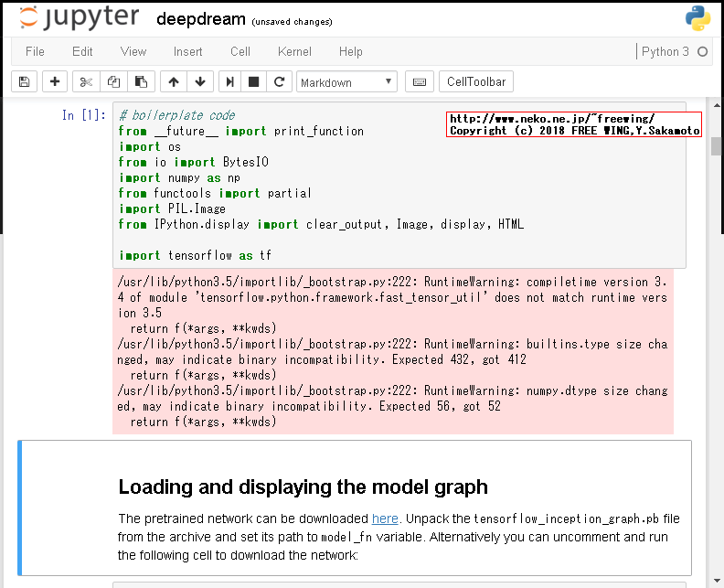Screen dimensions: 724x588
Task: Click the RuntimeWarning output area
Action: coord(393,352)
